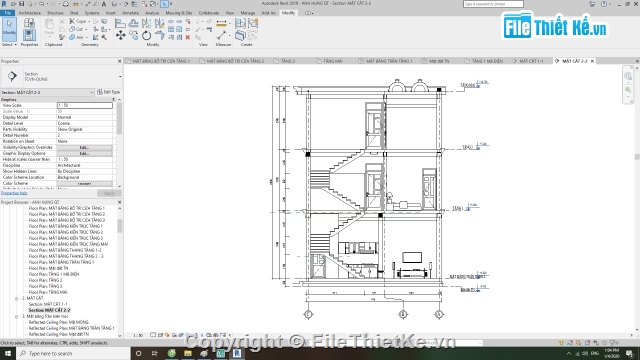
Task: Select the Move tool
Action: (120, 36)
